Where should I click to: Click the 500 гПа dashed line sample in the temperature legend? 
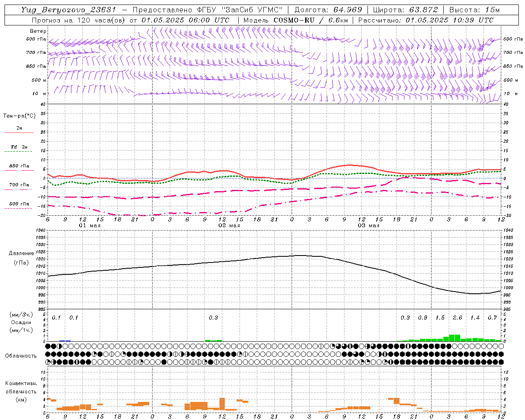18,209
